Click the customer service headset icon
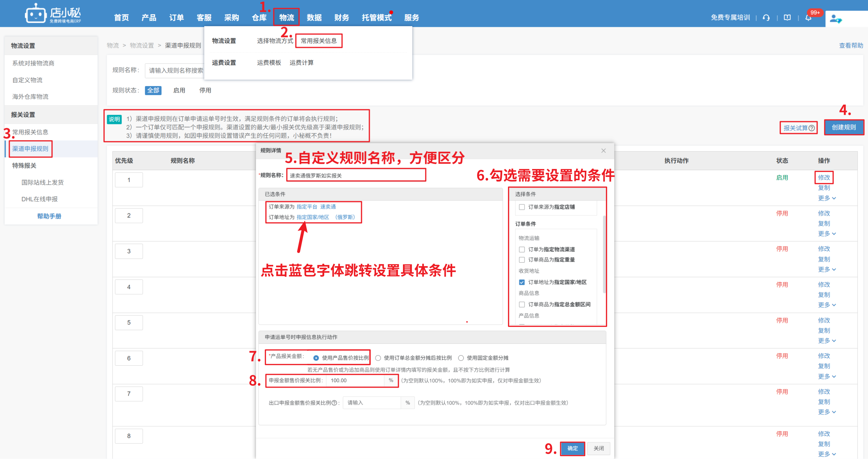868x459 pixels. [766, 18]
